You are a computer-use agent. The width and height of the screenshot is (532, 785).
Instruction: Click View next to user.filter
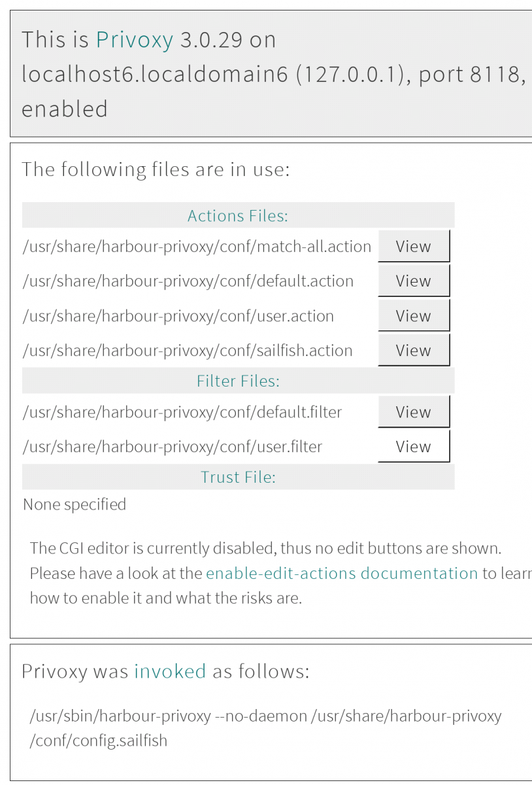414,447
